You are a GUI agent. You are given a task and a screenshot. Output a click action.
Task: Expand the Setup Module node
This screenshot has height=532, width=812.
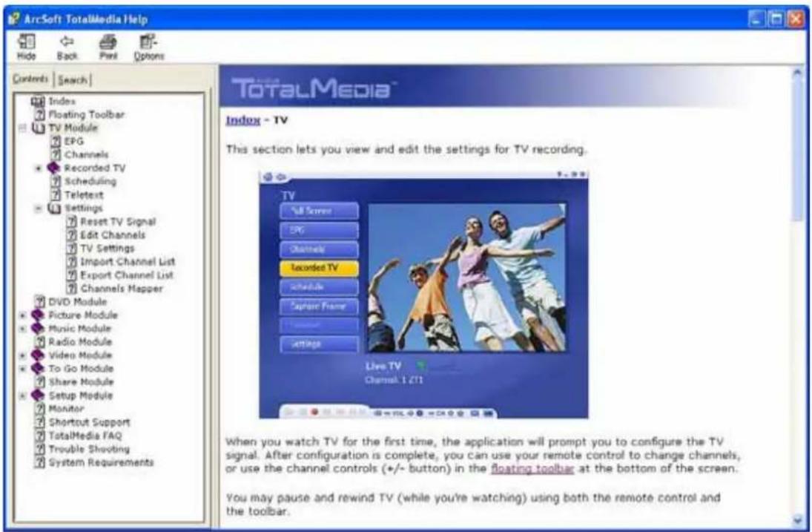pyautogui.click(x=22, y=395)
